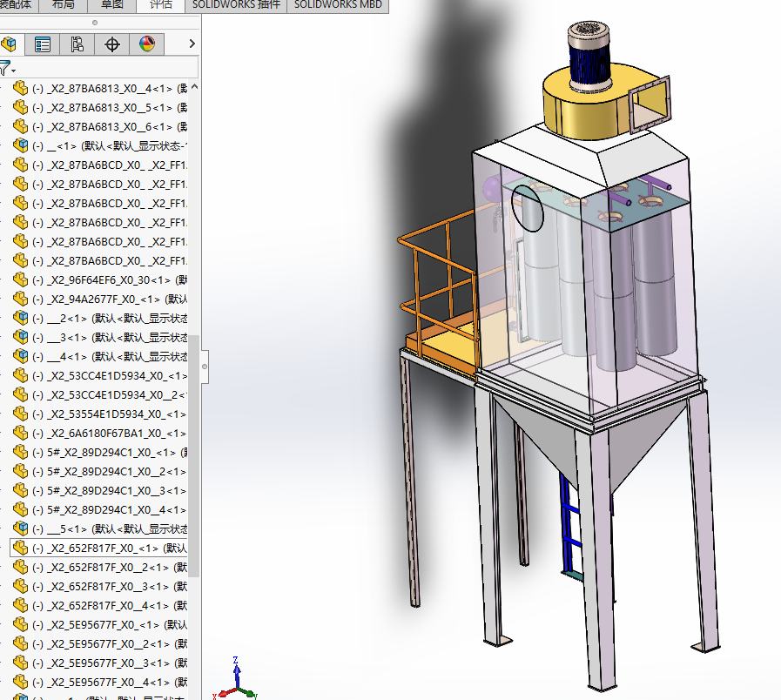Select the _X2_94A2677F_X0_<1> component
The height and width of the screenshot is (700, 781).
coord(99,299)
